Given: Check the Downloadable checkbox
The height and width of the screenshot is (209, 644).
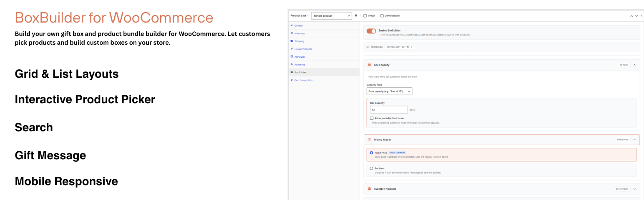Looking at the screenshot, I should coord(382,16).
